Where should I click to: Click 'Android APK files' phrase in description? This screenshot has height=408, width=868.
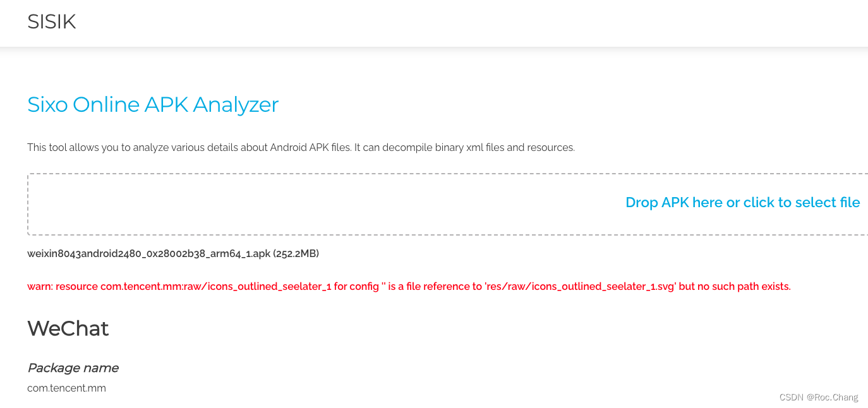(x=310, y=148)
